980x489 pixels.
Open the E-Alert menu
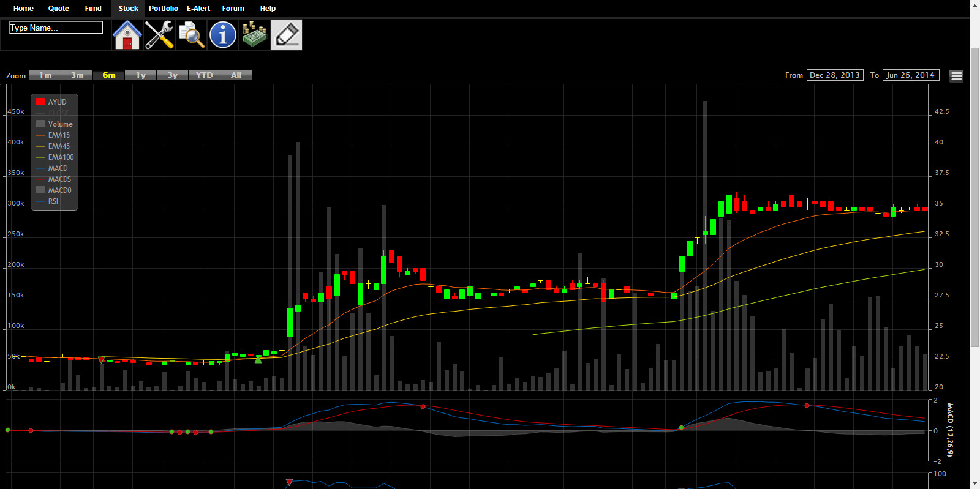click(198, 9)
